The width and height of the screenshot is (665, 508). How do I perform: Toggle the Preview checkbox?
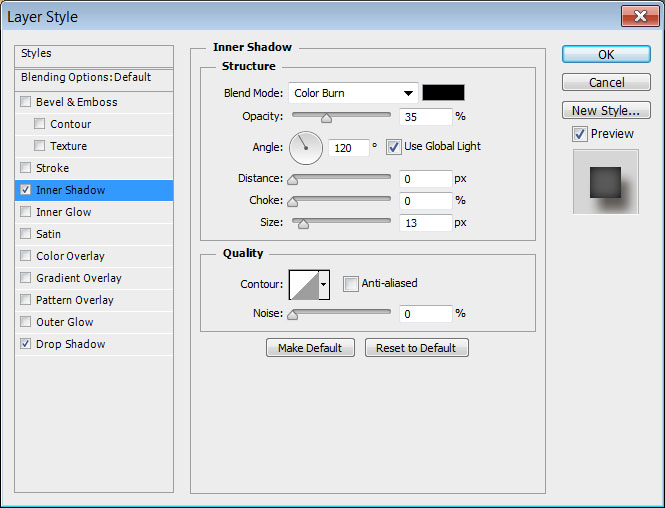[580, 134]
